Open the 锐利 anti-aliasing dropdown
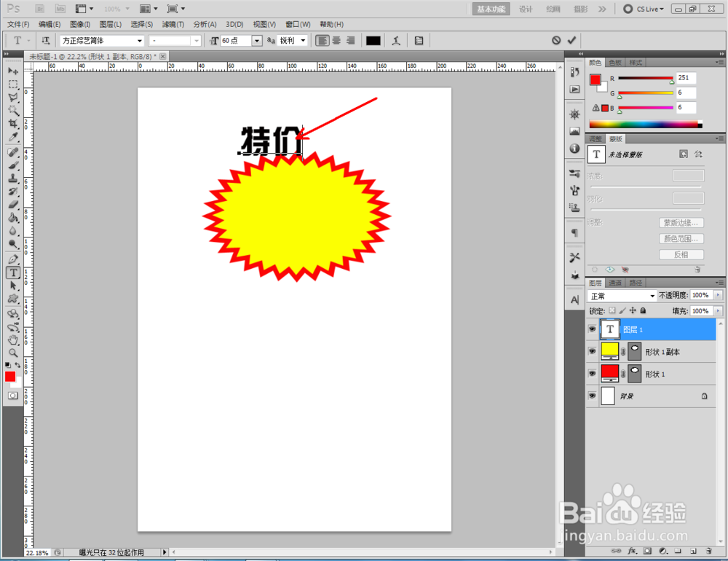This screenshot has width=728, height=561. (291, 40)
